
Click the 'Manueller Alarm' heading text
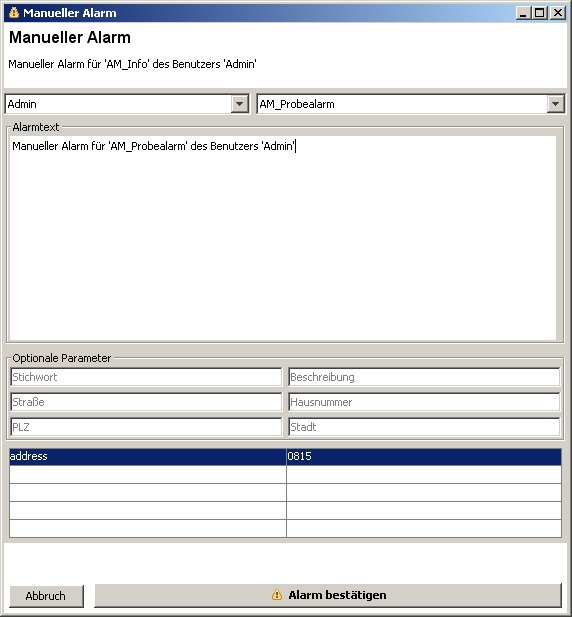tap(70, 37)
